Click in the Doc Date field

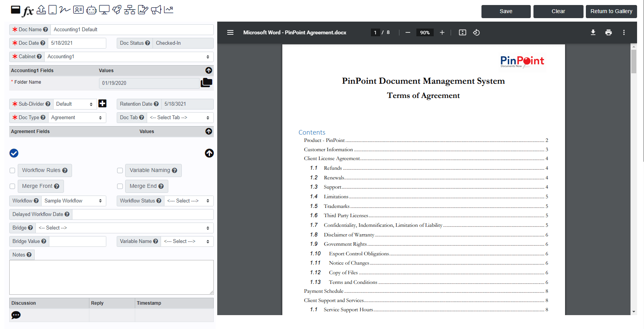click(77, 43)
